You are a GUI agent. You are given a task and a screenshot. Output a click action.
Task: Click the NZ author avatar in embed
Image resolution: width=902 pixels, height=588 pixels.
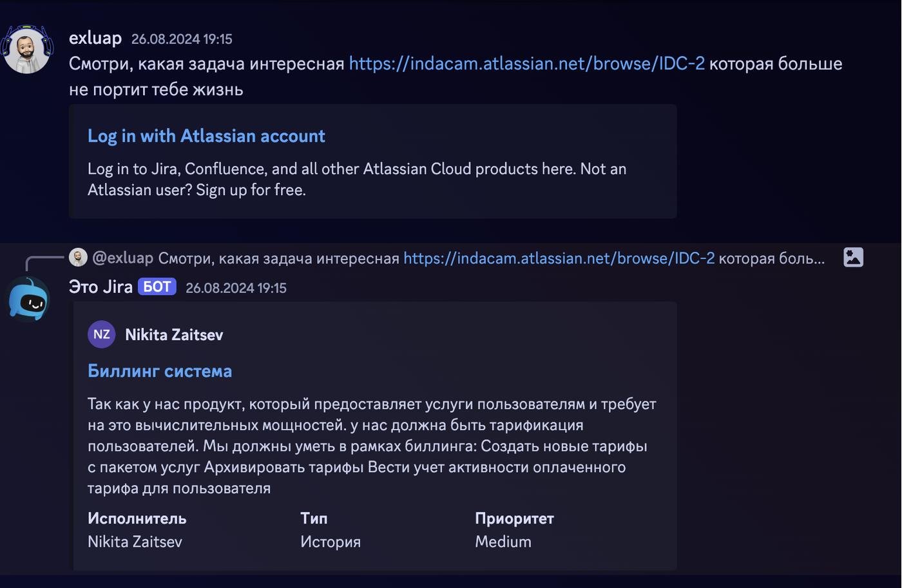click(101, 335)
